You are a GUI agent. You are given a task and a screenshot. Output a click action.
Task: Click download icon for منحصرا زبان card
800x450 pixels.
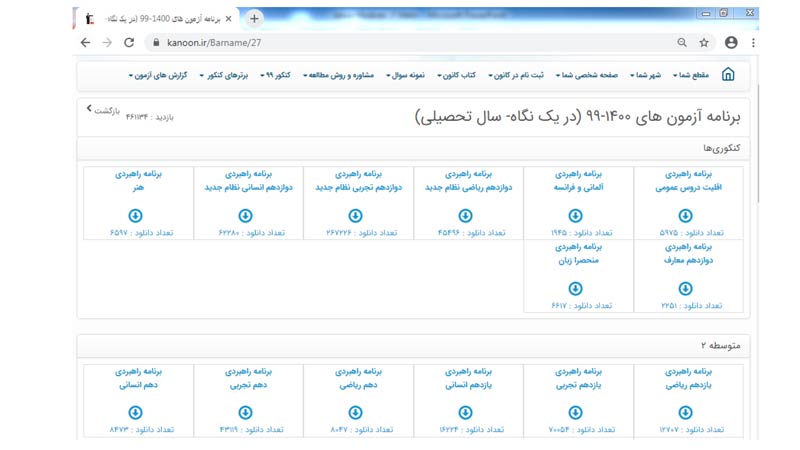pos(576,288)
